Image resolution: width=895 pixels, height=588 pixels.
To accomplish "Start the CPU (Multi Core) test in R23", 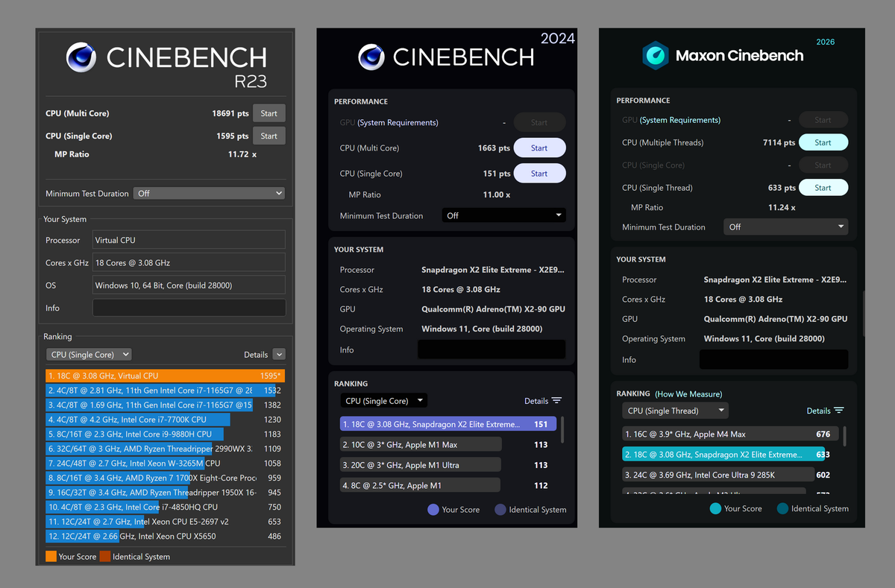I will coord(268,113).
